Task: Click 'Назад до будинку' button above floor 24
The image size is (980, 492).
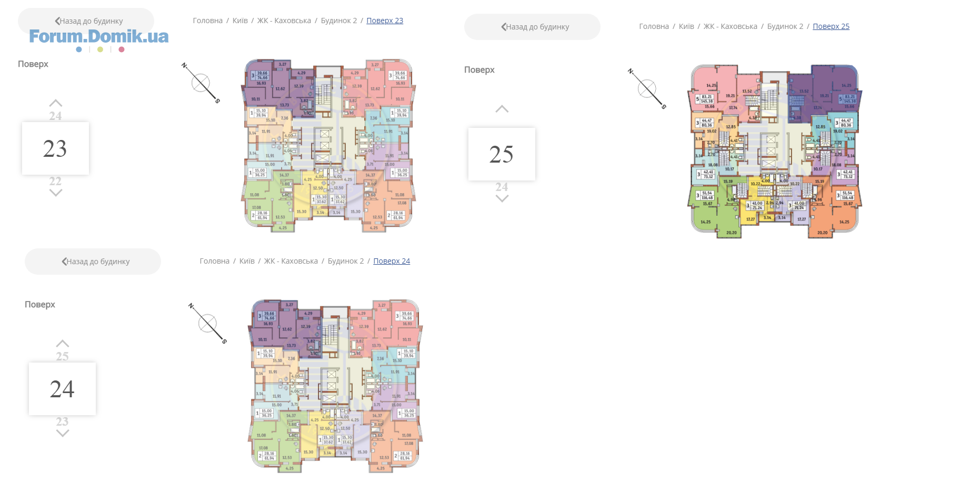Action: [93, 262]
